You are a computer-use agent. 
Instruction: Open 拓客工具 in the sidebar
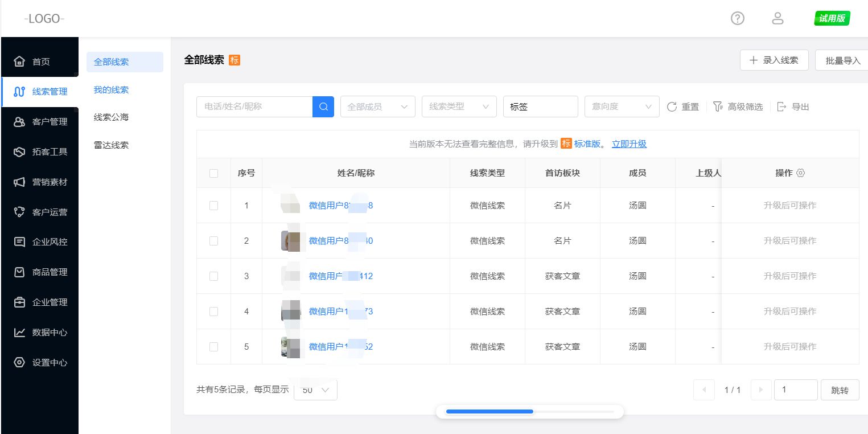click(x=40, y=152)
